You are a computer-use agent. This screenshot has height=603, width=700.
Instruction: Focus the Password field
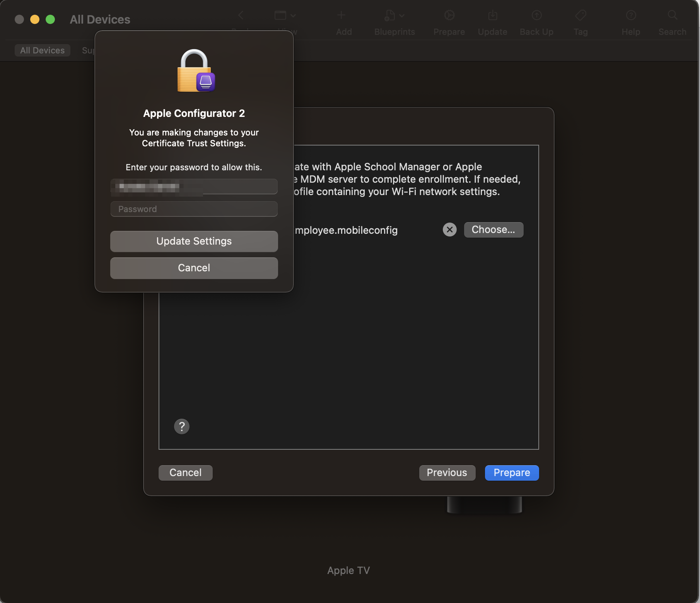pos(194,209)
